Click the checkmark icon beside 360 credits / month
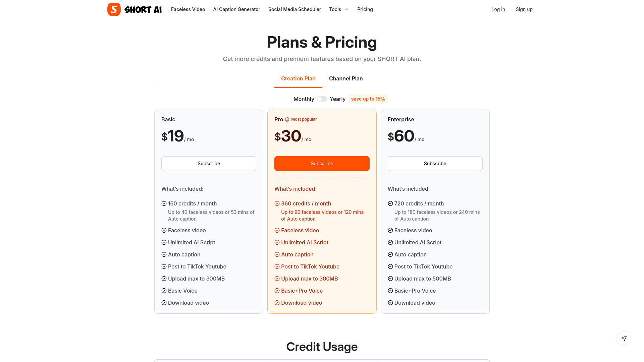The width and height of the screenshot is (644, 362). tap(277, 203)
